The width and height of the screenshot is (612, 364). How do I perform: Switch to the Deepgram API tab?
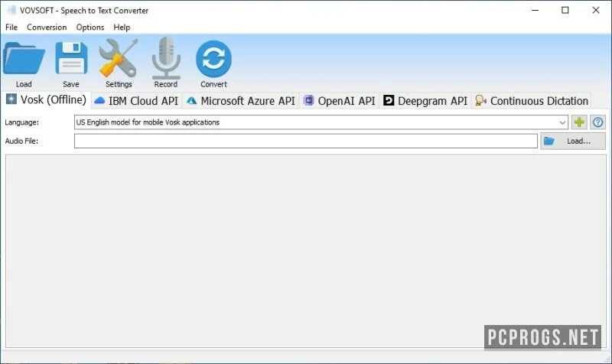click(425, 101)
